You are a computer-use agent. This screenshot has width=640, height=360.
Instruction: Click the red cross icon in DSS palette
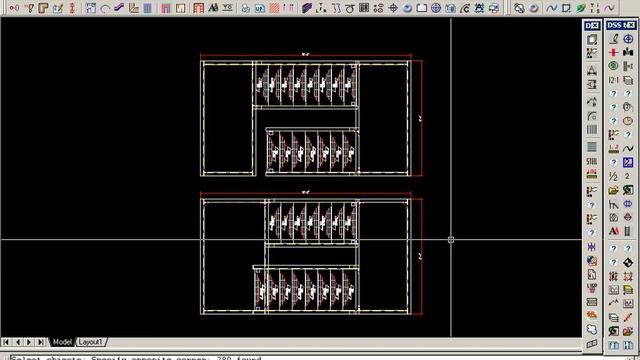613,52
